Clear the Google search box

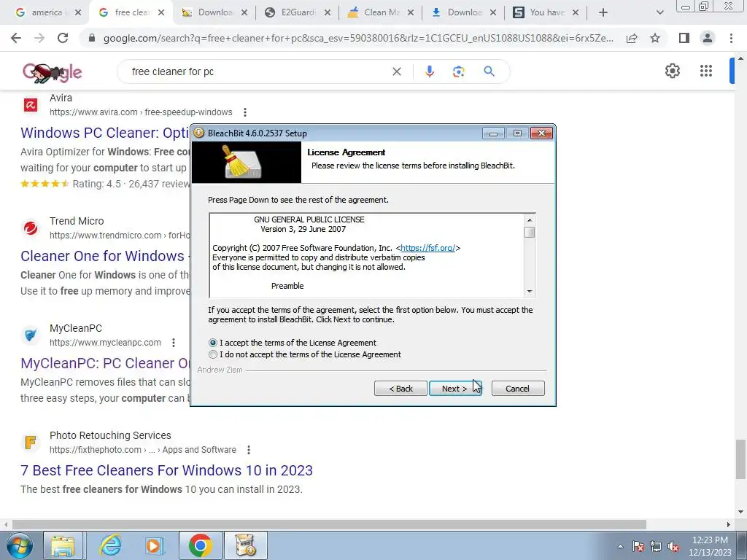click(x=396, y=71)
